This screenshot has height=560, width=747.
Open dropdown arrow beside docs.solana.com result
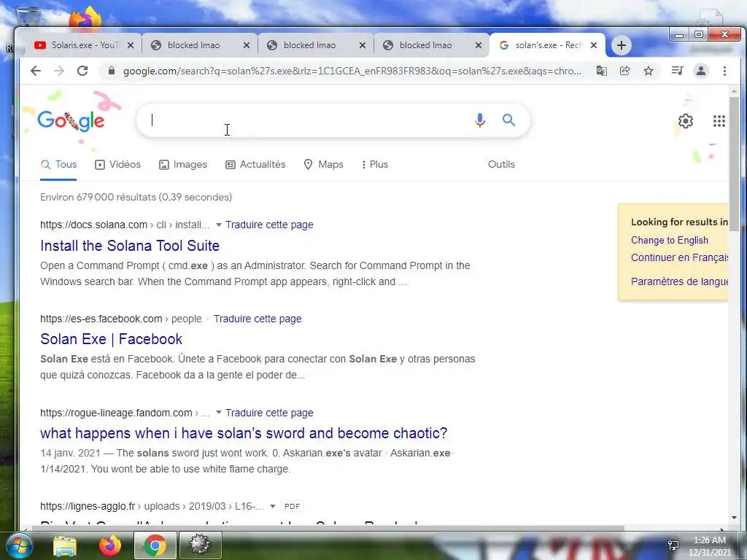tap(219, 225)
